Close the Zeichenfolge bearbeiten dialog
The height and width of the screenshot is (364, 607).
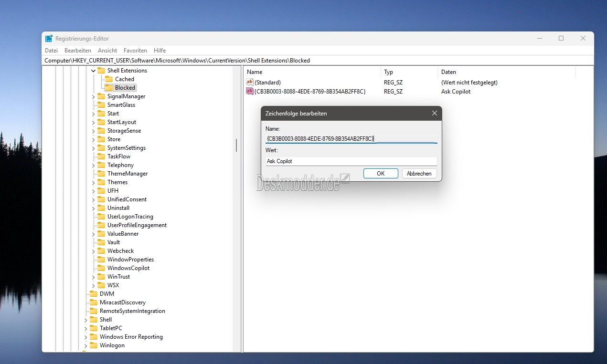(x=434, y=114)
